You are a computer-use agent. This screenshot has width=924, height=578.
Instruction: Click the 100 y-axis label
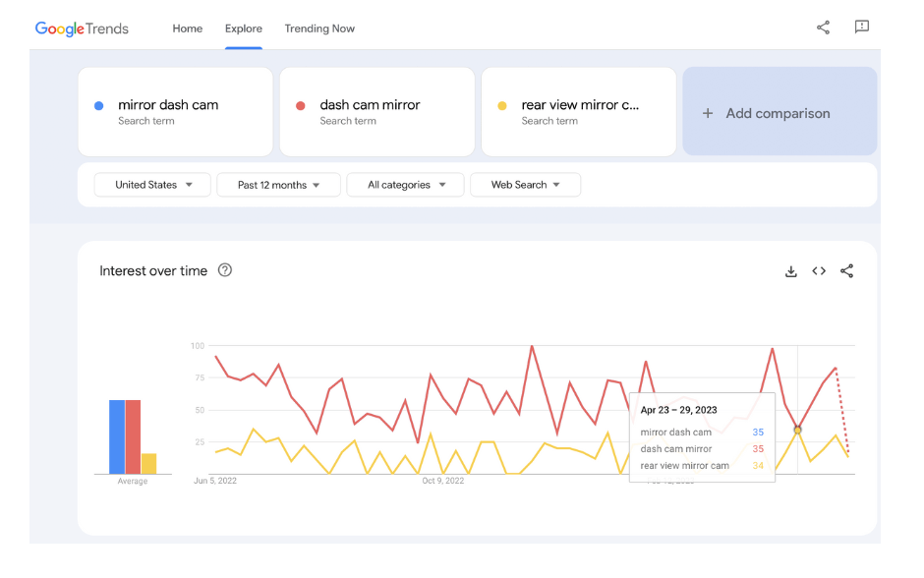(198, 346)
